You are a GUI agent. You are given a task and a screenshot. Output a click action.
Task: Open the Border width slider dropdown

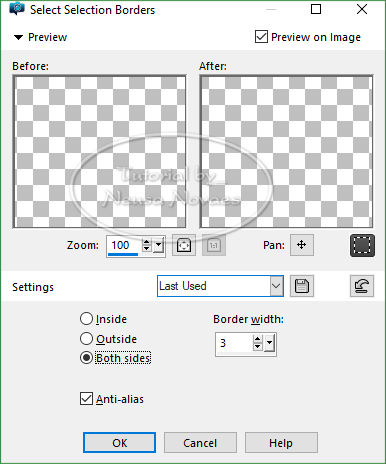(269, 343)
